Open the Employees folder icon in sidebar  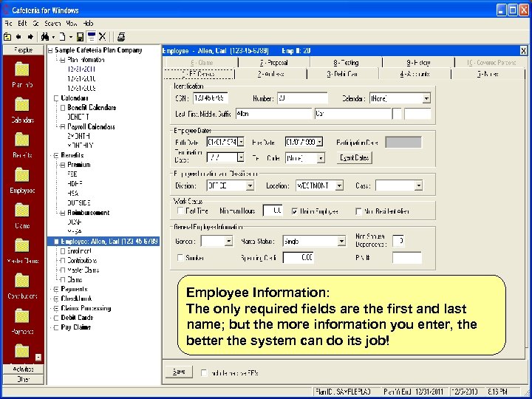tap(22, 175)
